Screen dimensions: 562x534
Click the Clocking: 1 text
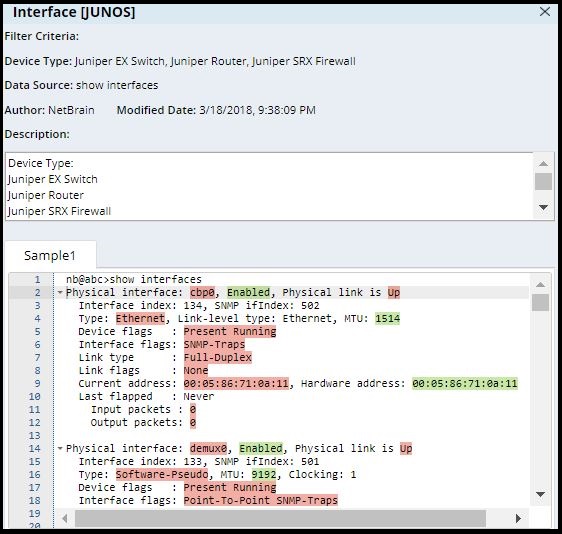pyautogui.click(x=323, y=475)
